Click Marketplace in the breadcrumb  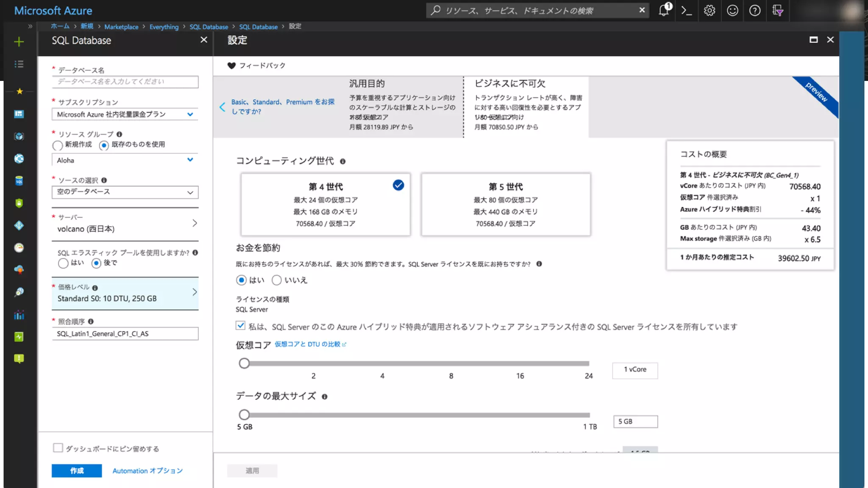[121, 27]
